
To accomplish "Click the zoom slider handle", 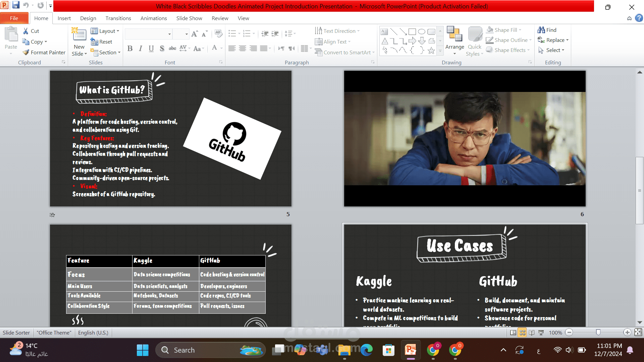I will pyautogui.click(x=598, y=333).
